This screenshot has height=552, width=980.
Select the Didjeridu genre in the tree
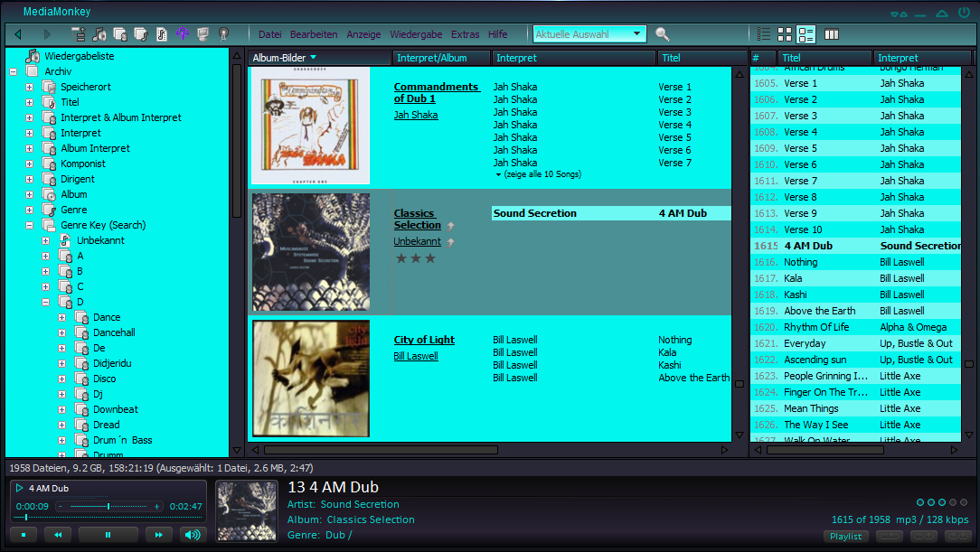pos(112,363)
